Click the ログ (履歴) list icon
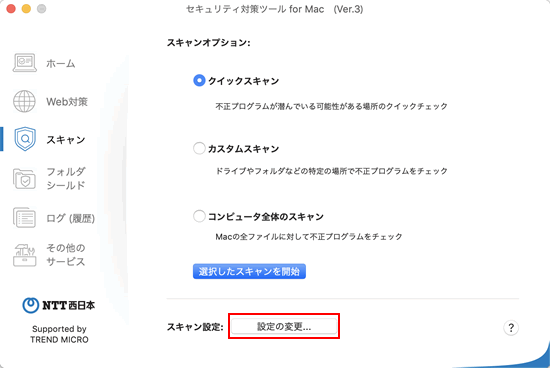Viewport: 550px width, 368px height. [x=24, y=218]
